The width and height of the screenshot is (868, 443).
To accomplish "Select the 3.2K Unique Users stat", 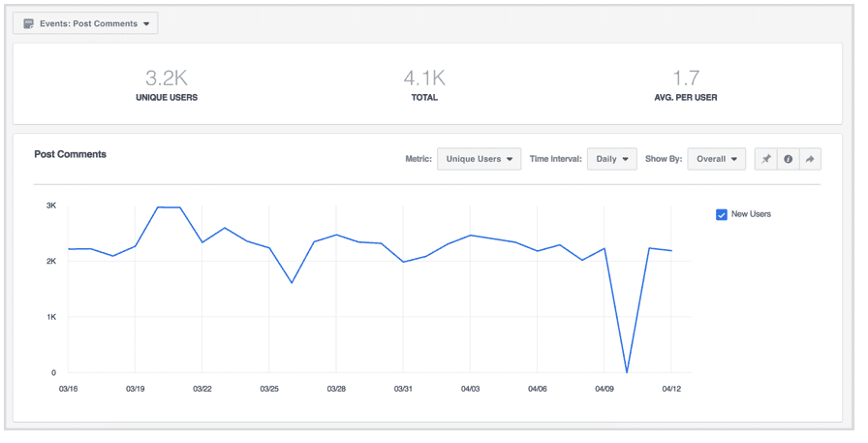I will [167, 83].
